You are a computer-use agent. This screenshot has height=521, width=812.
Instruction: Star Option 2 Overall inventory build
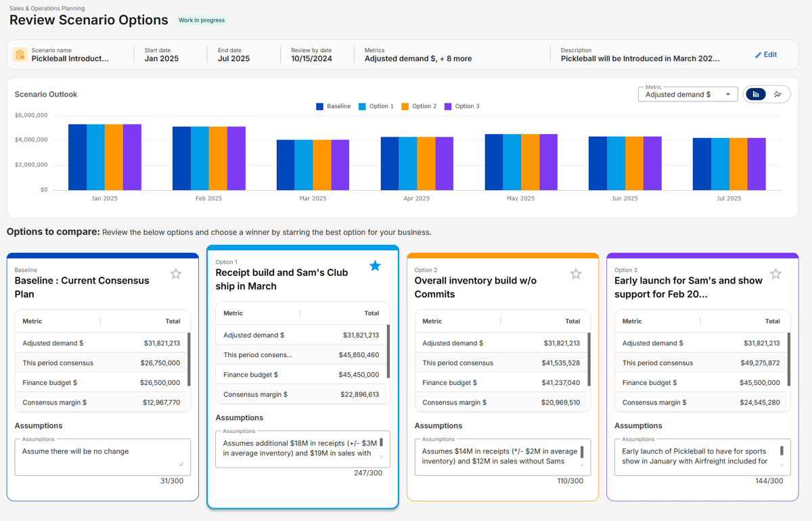[x=576, y=273]
